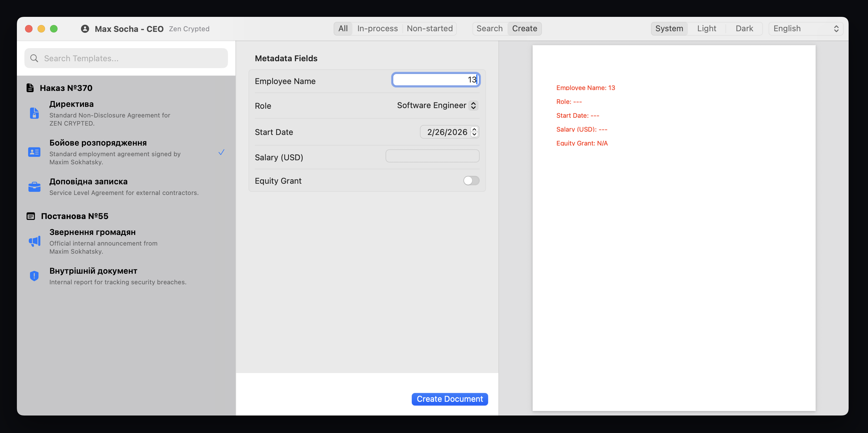Click the Постанова №55 section icon

click(31, 216)
